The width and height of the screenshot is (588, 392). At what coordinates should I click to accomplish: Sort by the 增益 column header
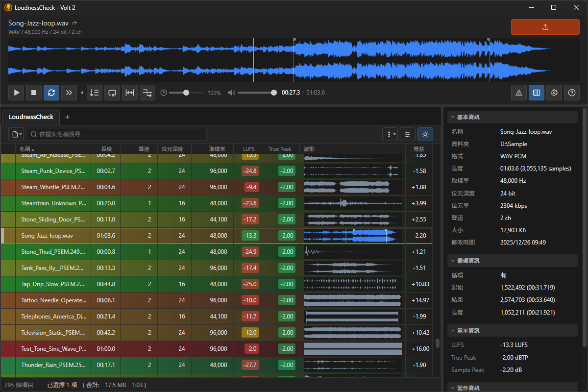419,149
